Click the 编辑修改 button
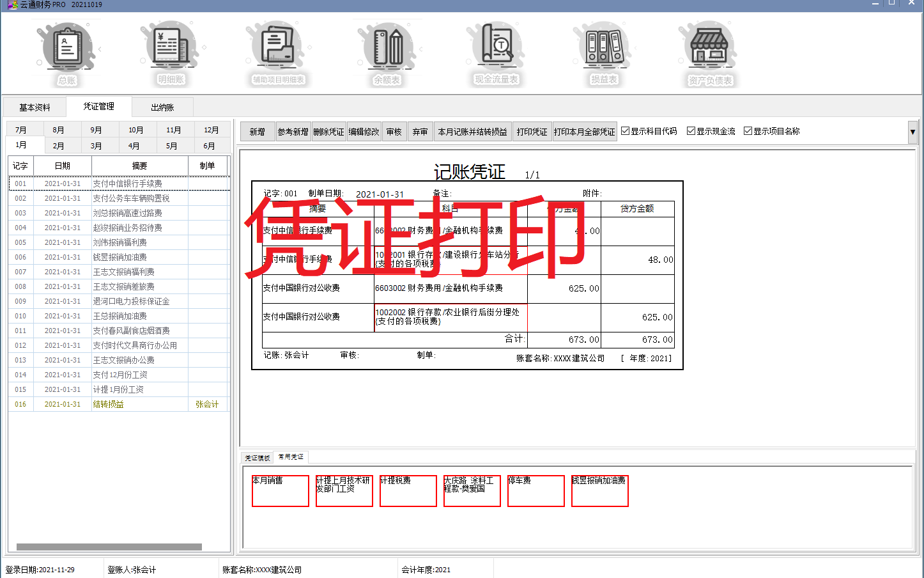 364,132
